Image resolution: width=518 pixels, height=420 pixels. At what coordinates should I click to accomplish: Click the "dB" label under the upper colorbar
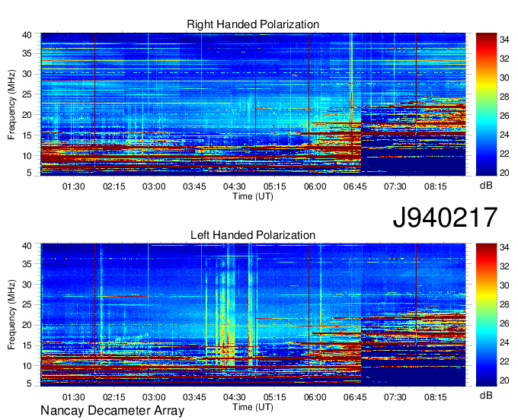pos(486,186)
